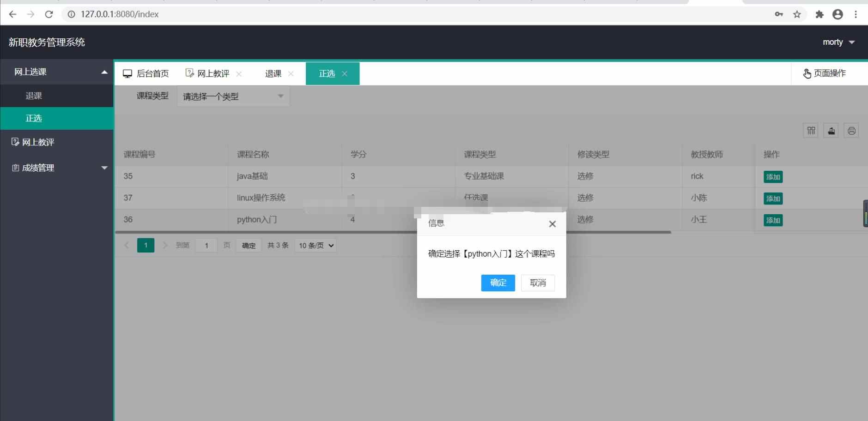Screen dimensions: 868x421
Task: Confirm course selection with 确定
Action: pos(498,283)
